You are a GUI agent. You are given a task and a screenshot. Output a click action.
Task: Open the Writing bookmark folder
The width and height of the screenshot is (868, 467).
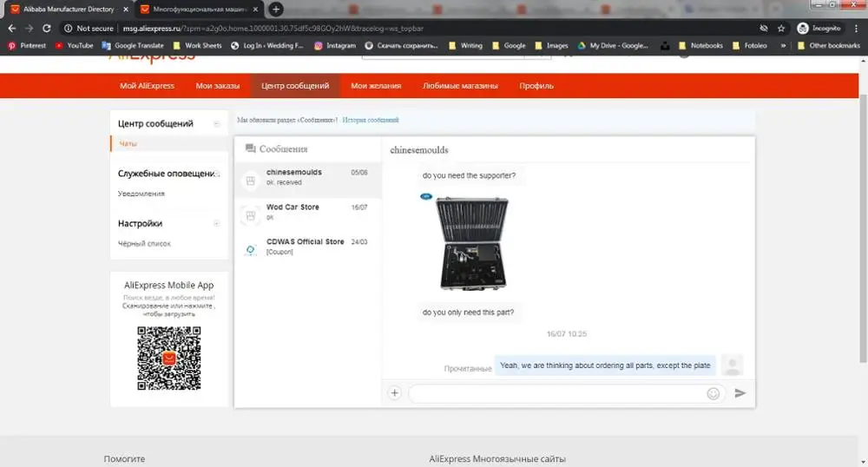coord(465,45)
